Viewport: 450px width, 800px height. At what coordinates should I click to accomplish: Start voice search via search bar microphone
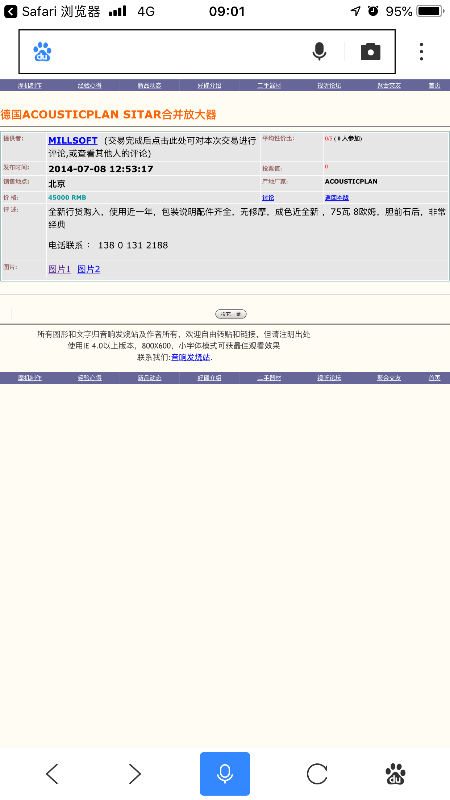(x=319, y=52)
